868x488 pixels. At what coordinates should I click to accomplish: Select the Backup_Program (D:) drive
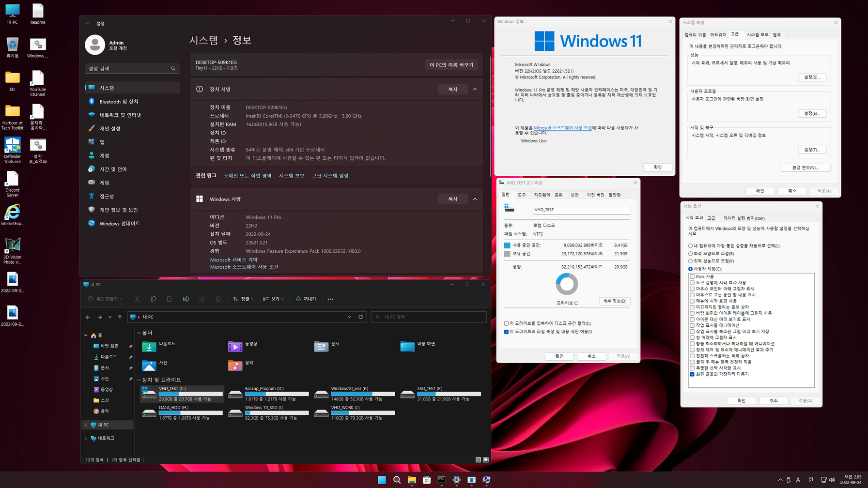click(268, 394)
